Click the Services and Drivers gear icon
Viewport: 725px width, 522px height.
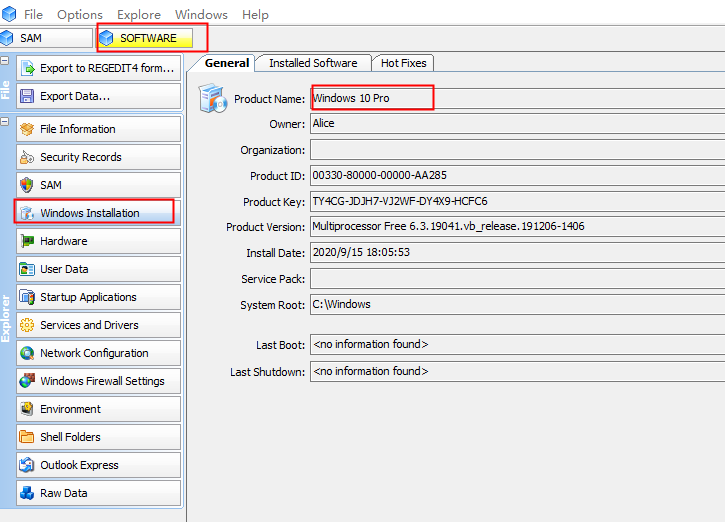pyautogui.click(x=27, y=325)
